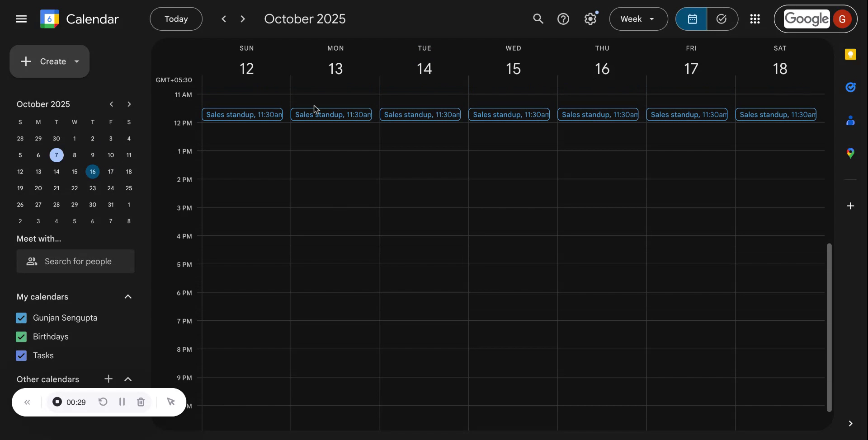Select October 16 in the mini calendar
This screenshot has width=868, height=440.
pos(93,172)
